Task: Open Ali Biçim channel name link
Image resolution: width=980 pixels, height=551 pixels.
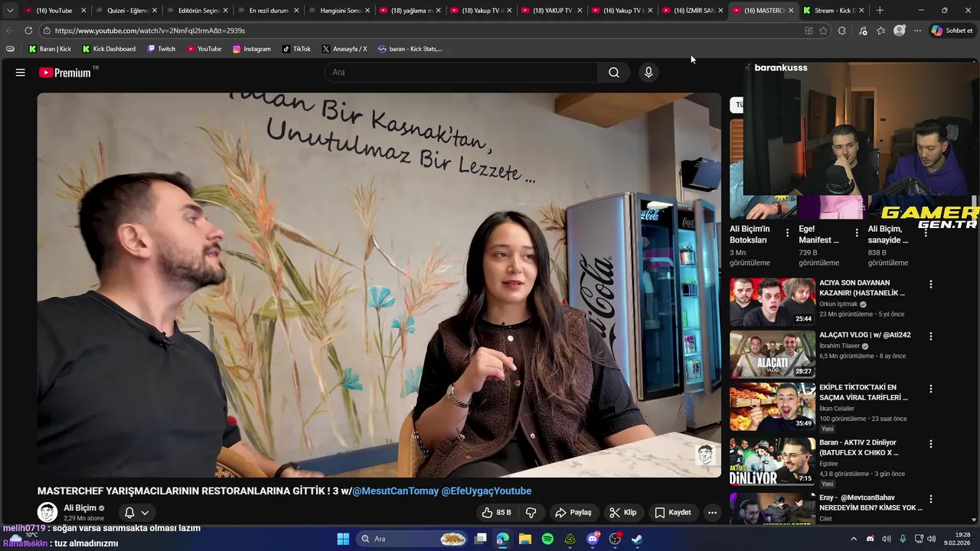Action: 80,508
